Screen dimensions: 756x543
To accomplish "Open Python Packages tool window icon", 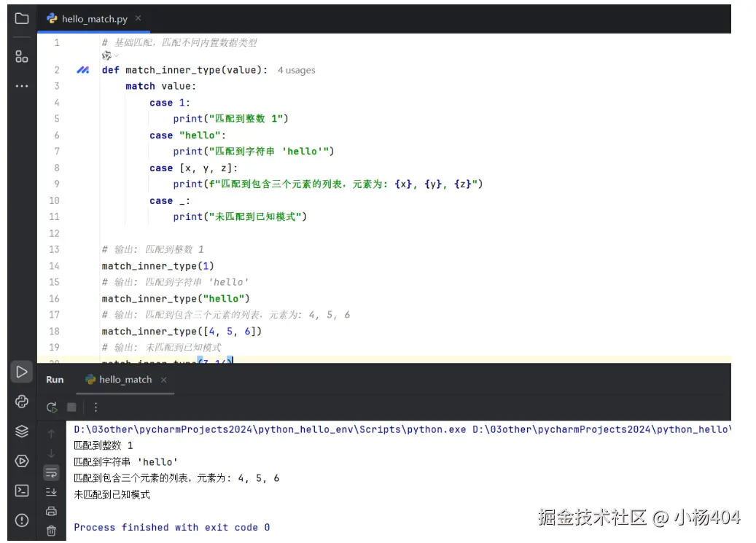I will [x=22, y=401].
